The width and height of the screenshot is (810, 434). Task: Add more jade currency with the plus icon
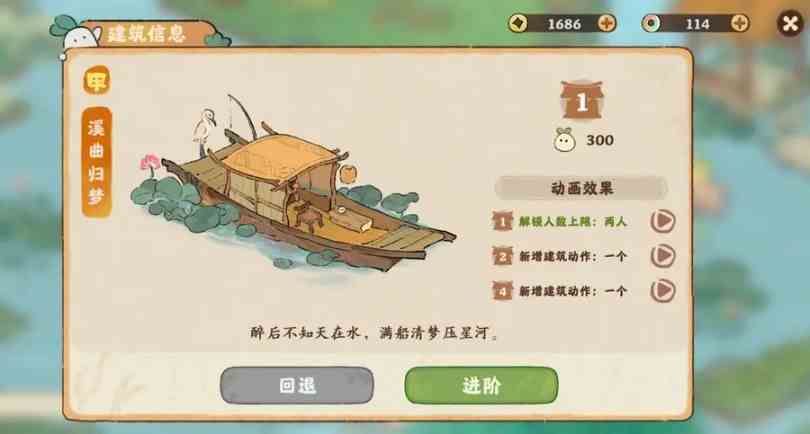(740, 23)
